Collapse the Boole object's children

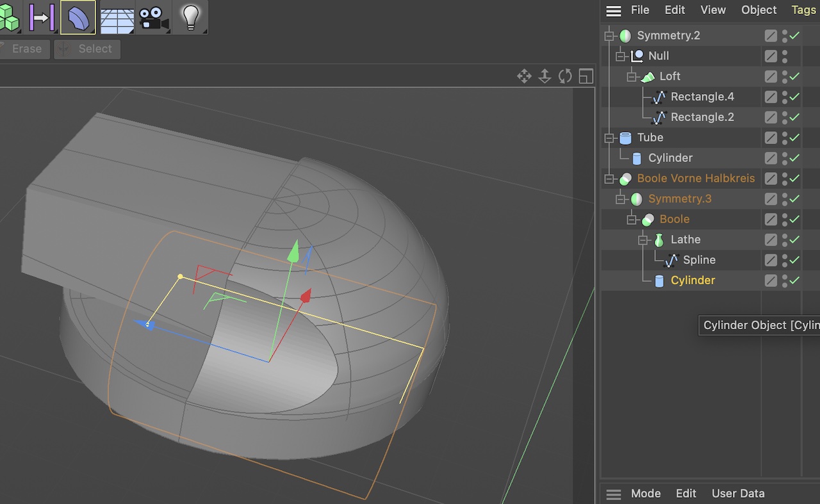point(632,220)
